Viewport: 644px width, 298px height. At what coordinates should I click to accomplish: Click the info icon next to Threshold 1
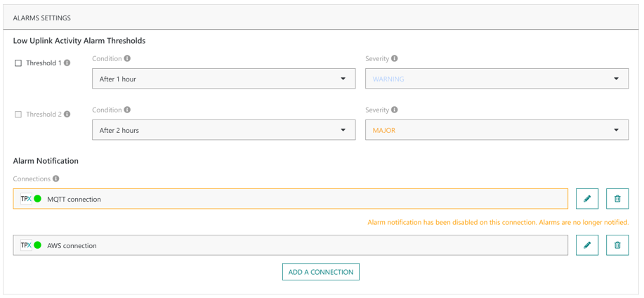[67, 63]
